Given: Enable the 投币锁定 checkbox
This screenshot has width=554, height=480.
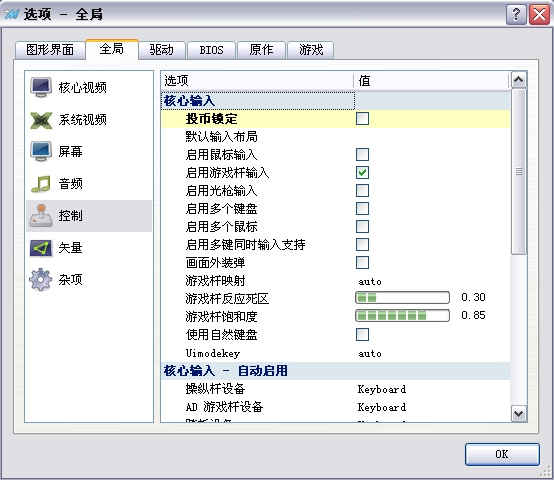Looking at the screenshot, I should (362, 118).
